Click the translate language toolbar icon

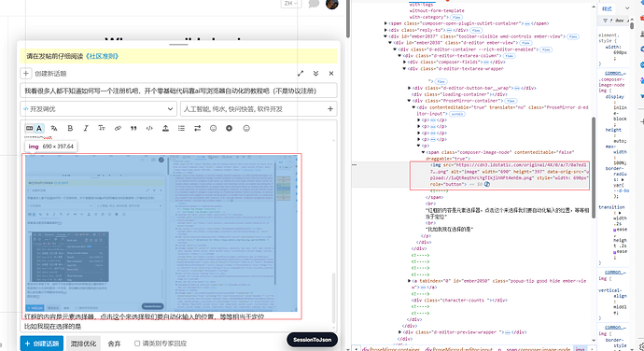coord(54,128)
